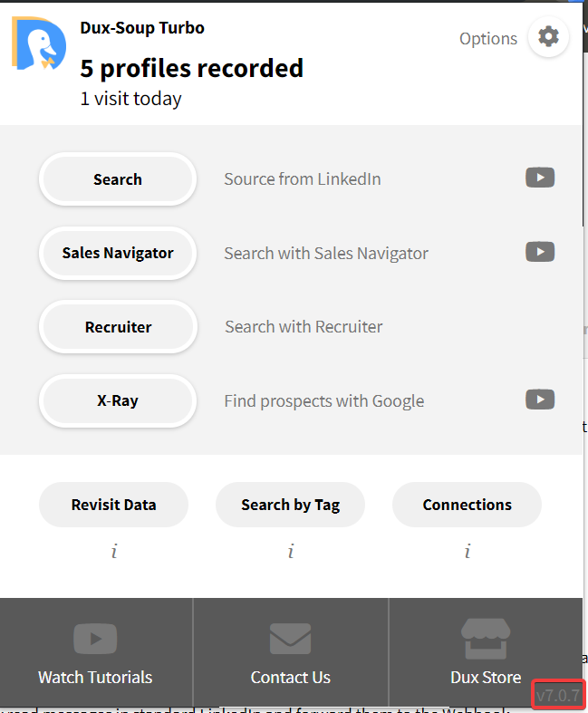This screenshot has width=588, height=713.
Task: Play the X-Ray video tutorial
Action: tap(540, 400)
